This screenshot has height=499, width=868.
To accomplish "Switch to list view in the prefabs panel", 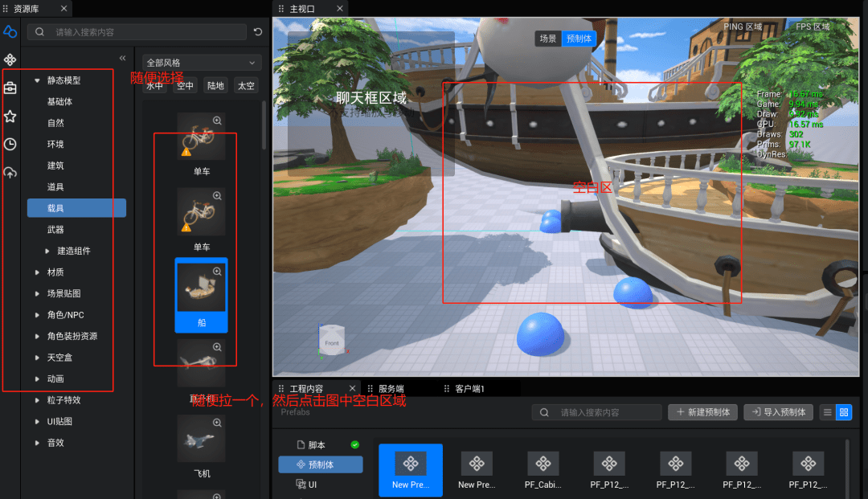I will click(x=828, y=412).
